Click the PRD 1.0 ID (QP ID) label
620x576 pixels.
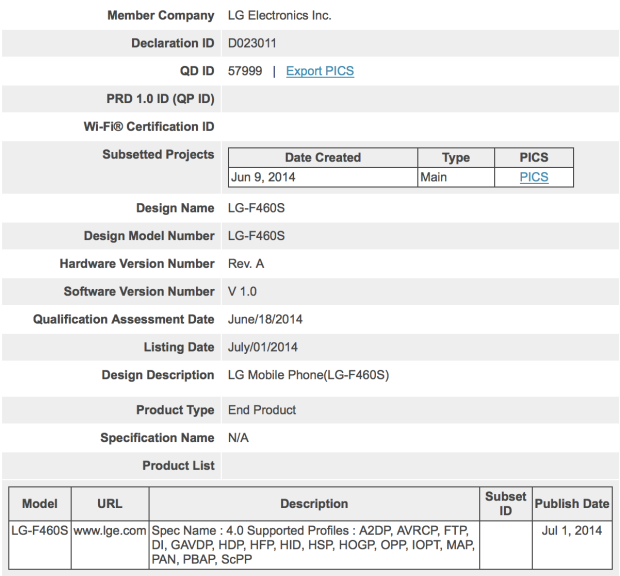tap(160, 99)
